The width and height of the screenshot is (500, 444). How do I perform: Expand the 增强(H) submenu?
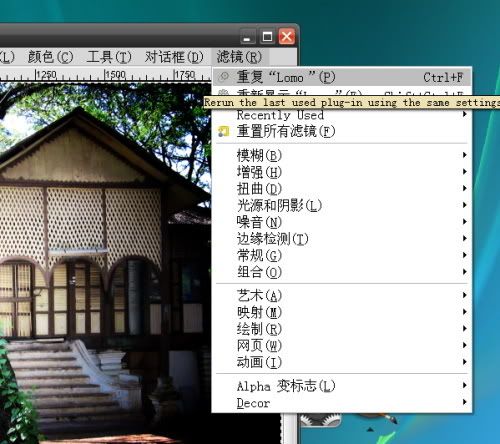tap(342, 172)
